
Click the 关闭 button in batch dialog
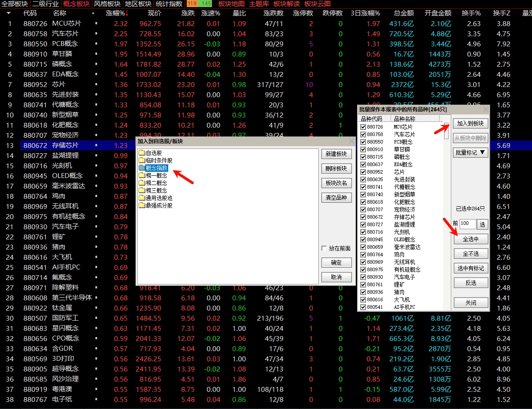point(471,303)
